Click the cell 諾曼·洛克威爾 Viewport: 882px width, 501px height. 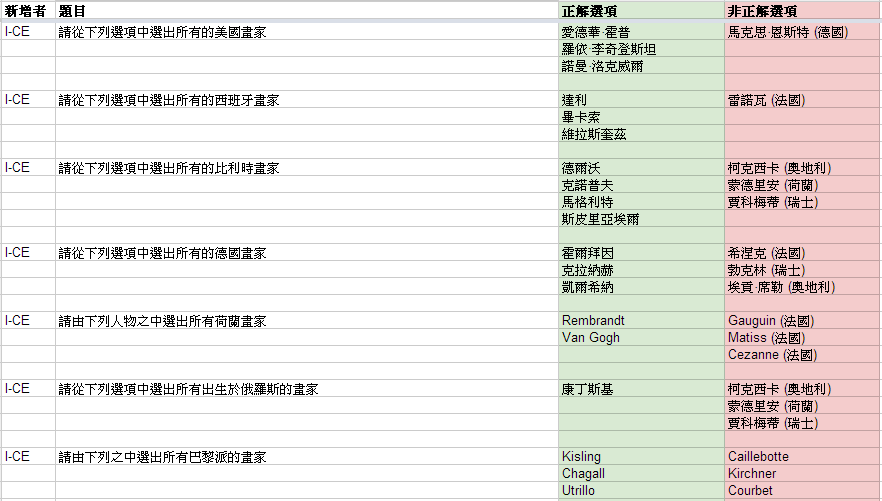coord(641,66)
